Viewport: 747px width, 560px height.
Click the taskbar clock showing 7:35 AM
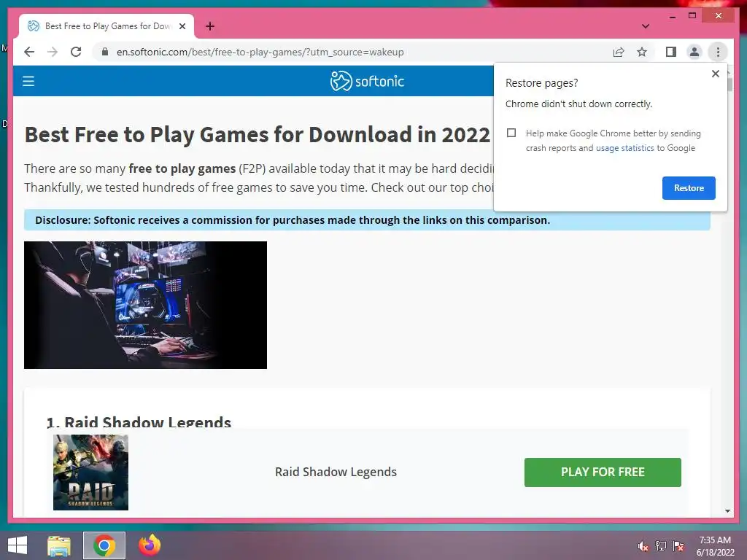(715, 546)
